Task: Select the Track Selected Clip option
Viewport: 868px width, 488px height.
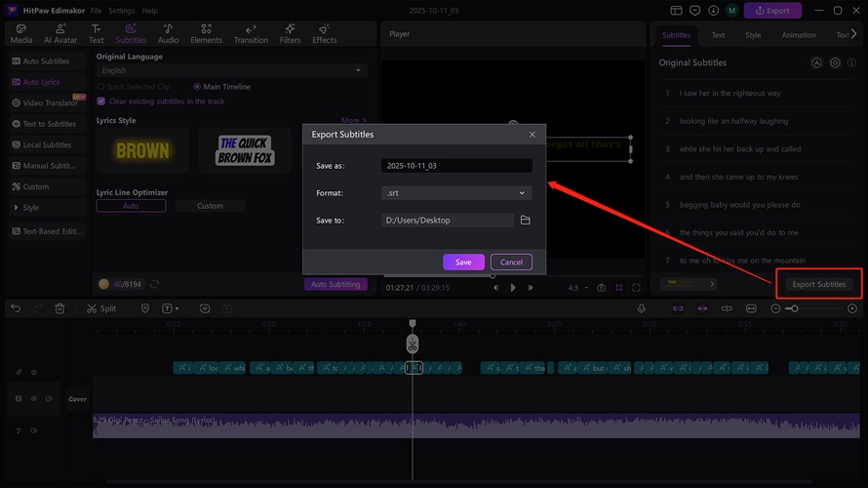Action: pos(100,87)
